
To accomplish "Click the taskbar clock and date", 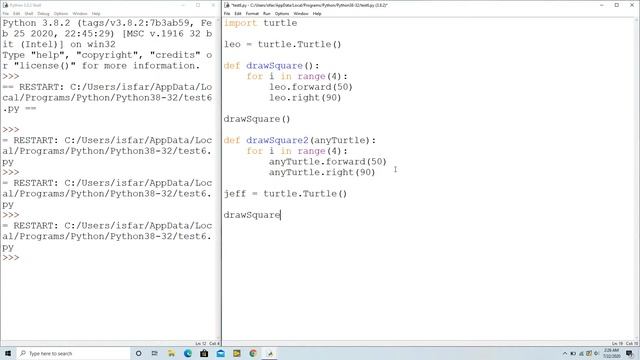I will 611,353.
